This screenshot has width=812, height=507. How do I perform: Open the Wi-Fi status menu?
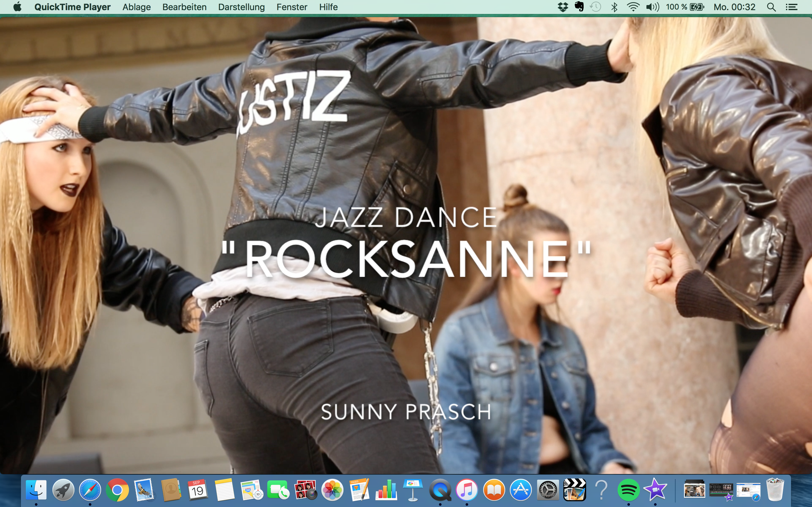[633, 7]
